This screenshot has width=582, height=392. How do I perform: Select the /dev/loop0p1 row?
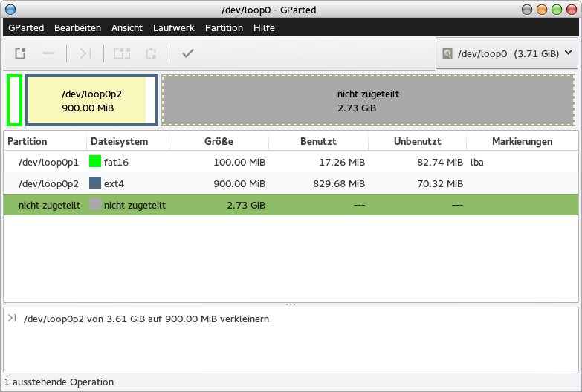291,162
